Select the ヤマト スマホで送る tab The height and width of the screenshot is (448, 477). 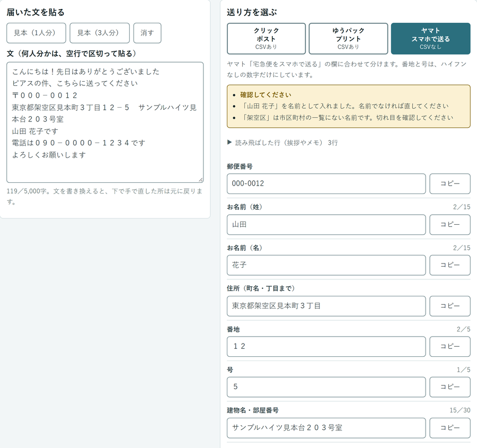[430, 39]
